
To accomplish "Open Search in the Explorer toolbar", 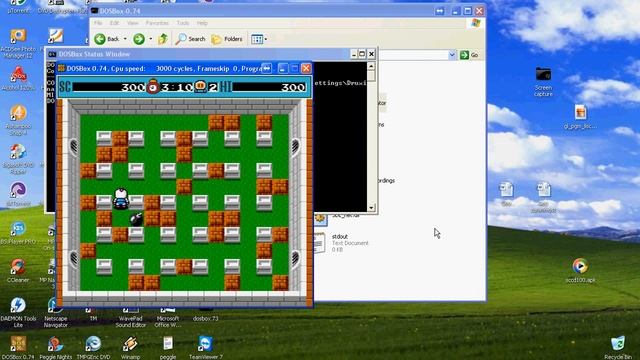I will 190,39.
